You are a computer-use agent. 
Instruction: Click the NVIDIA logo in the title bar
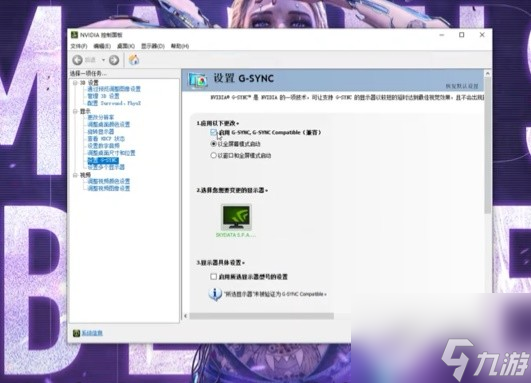point(75,35)
